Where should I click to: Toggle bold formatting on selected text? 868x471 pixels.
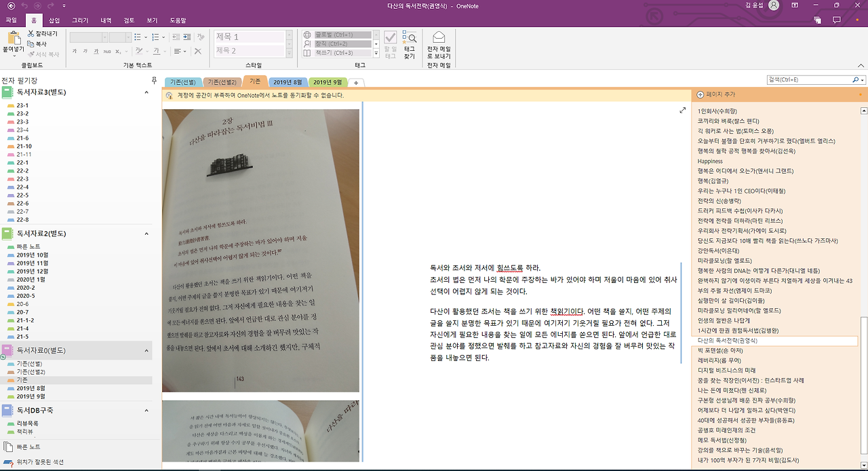pos(75,51)
